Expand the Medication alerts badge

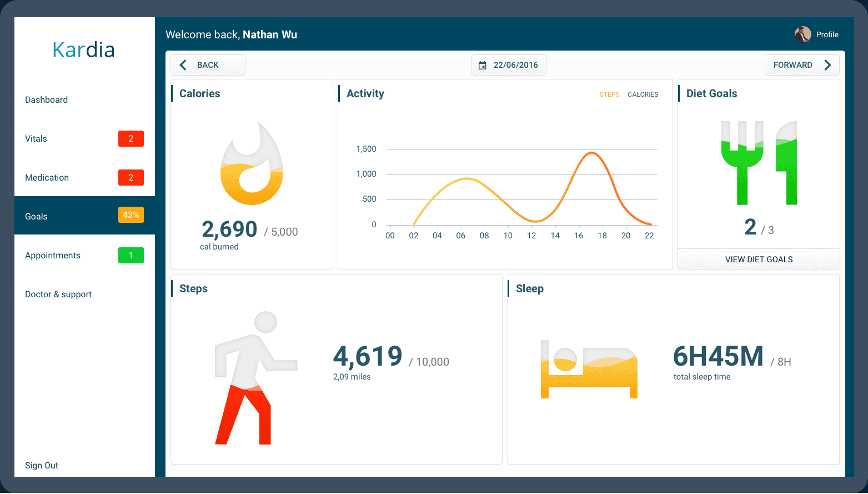(131, 177)
